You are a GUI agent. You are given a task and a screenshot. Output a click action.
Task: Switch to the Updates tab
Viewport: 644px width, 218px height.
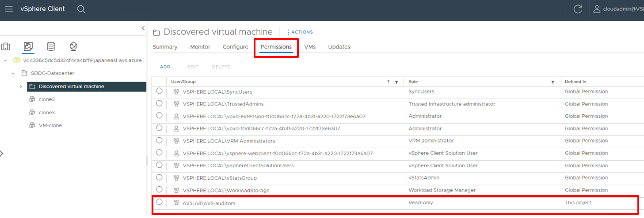[x=339, y=47]
